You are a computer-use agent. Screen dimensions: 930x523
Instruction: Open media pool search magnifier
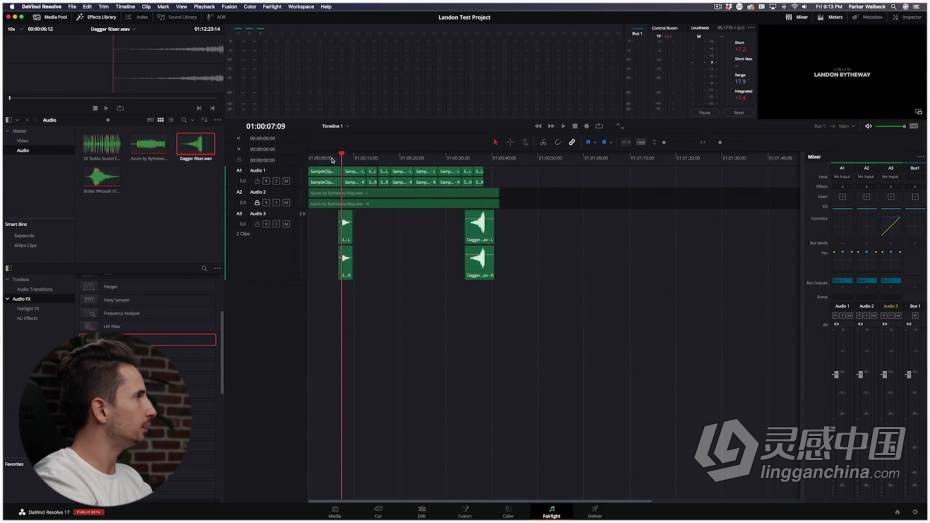tap(184, 120)
